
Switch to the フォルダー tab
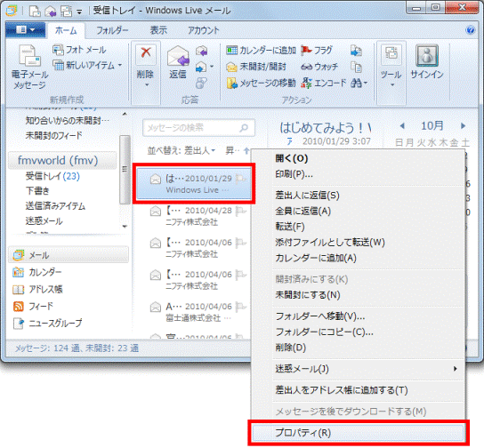pos(112,30)
